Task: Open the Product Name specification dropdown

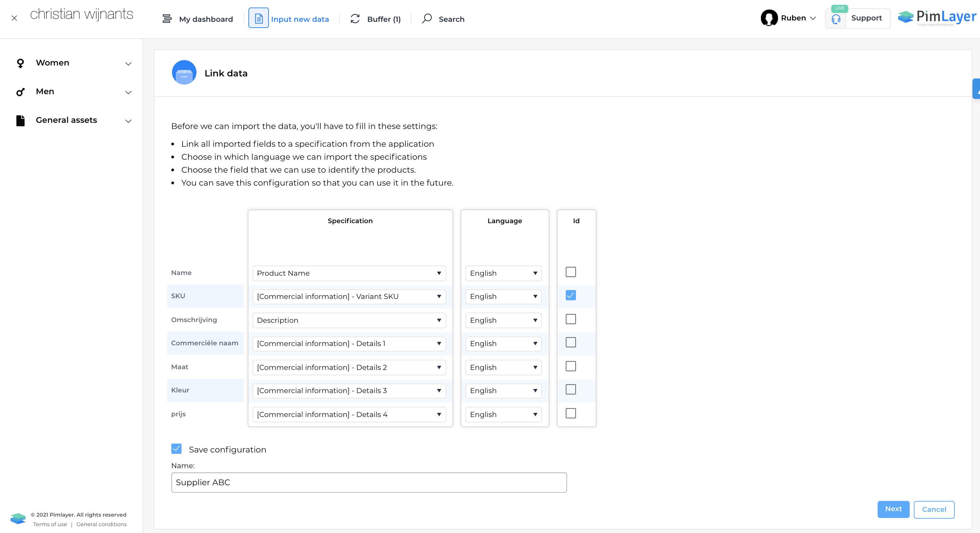Action: pos(349,273)
